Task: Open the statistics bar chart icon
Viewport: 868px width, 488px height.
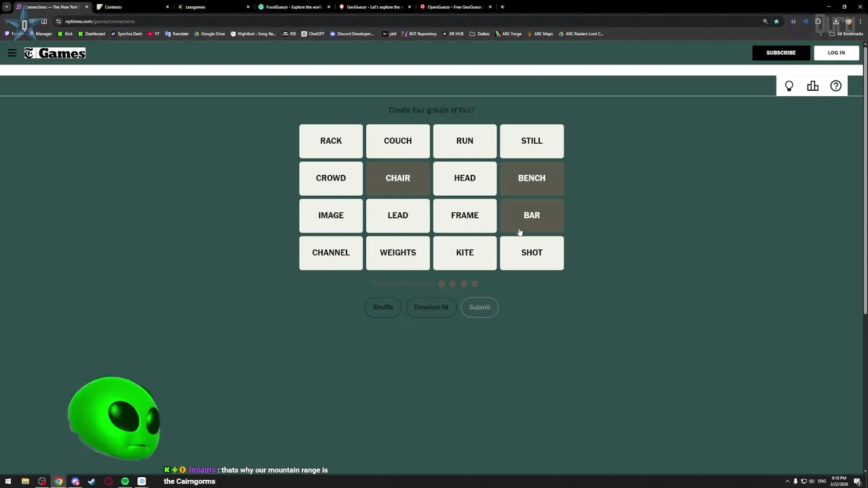Action: 812,86
